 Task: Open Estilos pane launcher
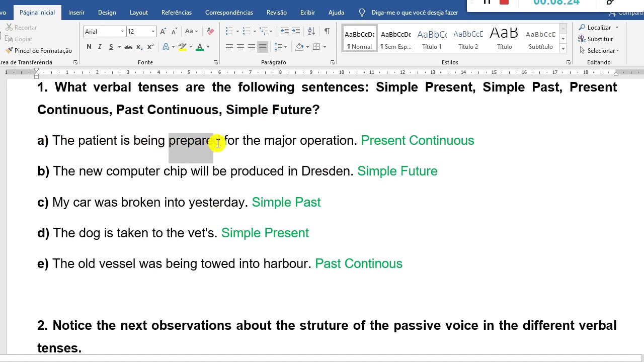[568, 62]
